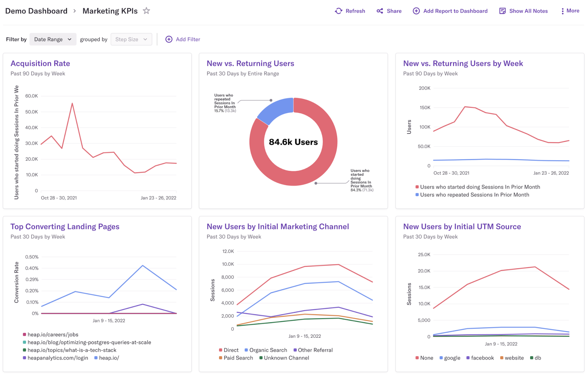This screenshot has height=376, width=588.
Task: Open the New vs. Returning Users report
Action: pos(250,63)
